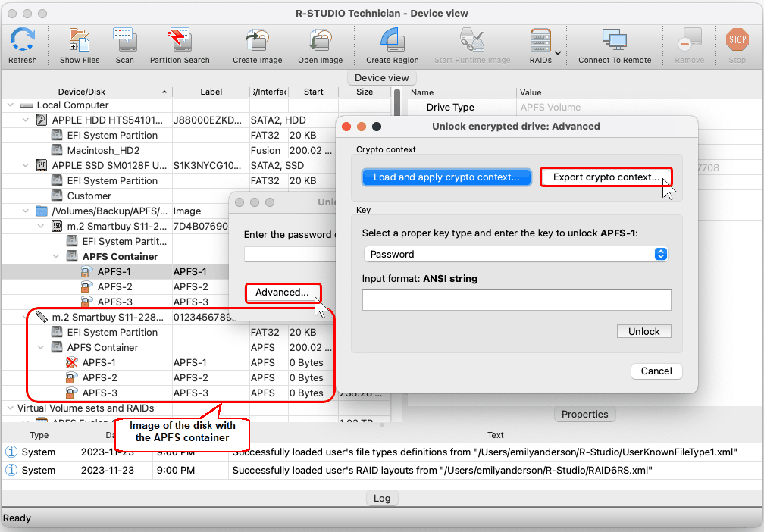
Task: Sort by Device/Disk column header
Action: click(x=86, y=92)
